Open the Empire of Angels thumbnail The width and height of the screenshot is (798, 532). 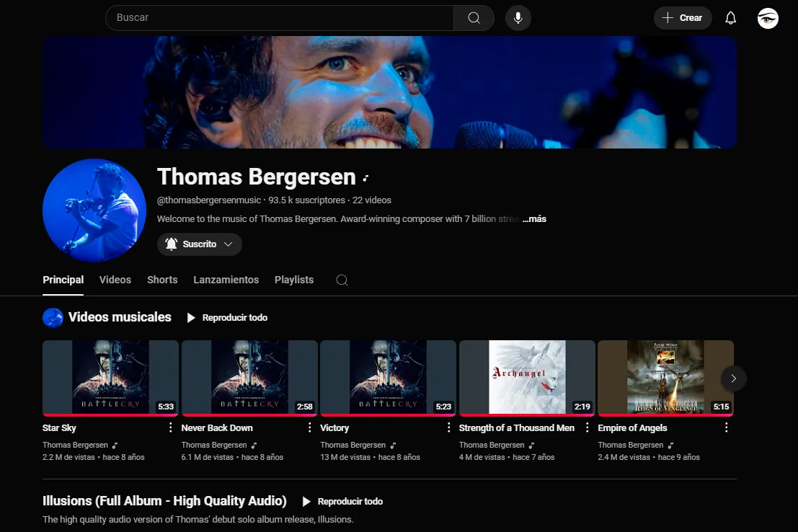tap(665, 377)
